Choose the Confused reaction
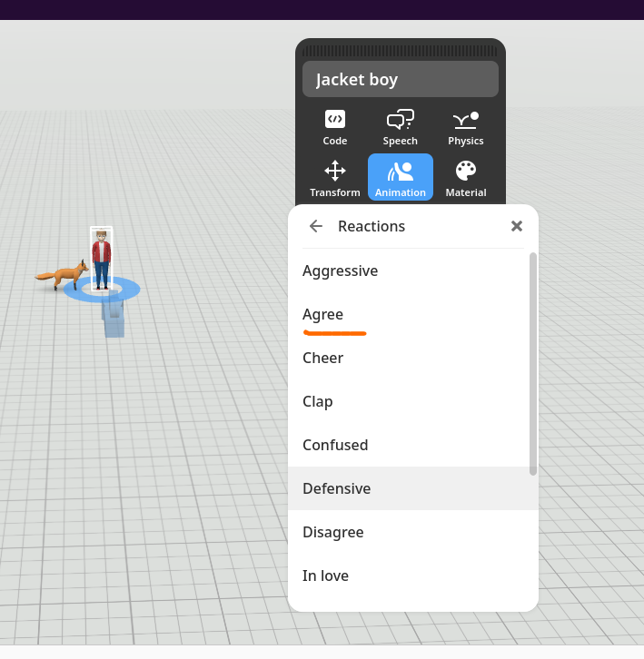Screen dimensions: 644x659 (x=413, y=445)
